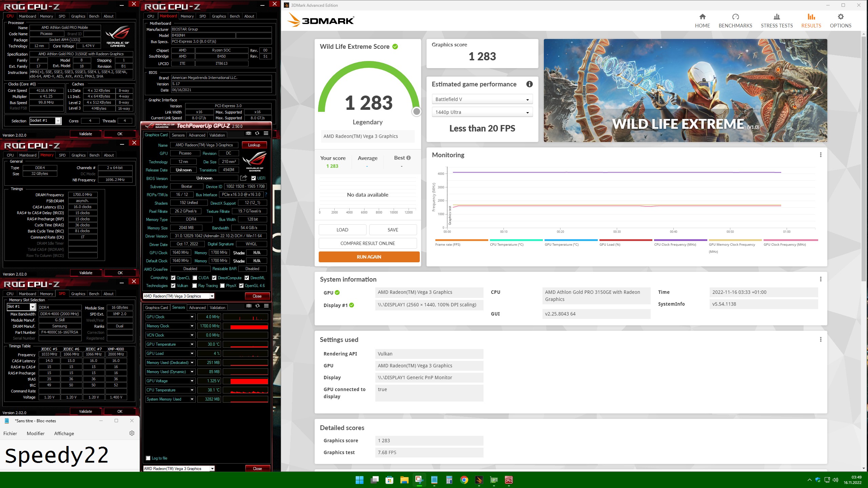Click COMPARE RESULT ONLINE button
Viewport: 868px width, 488px height.
(368, 243)
